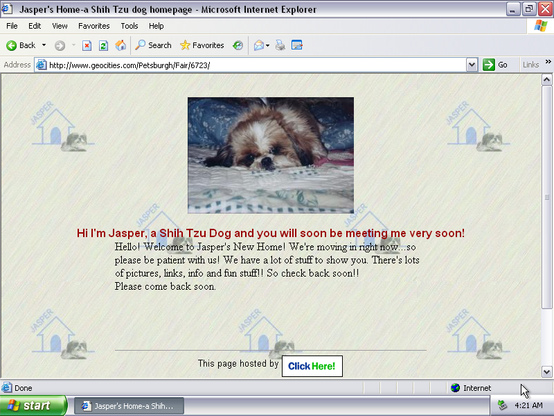Screen dimensions: 554x416
Task: Open the Windows start menu
Action: click(x=33, y=405)
